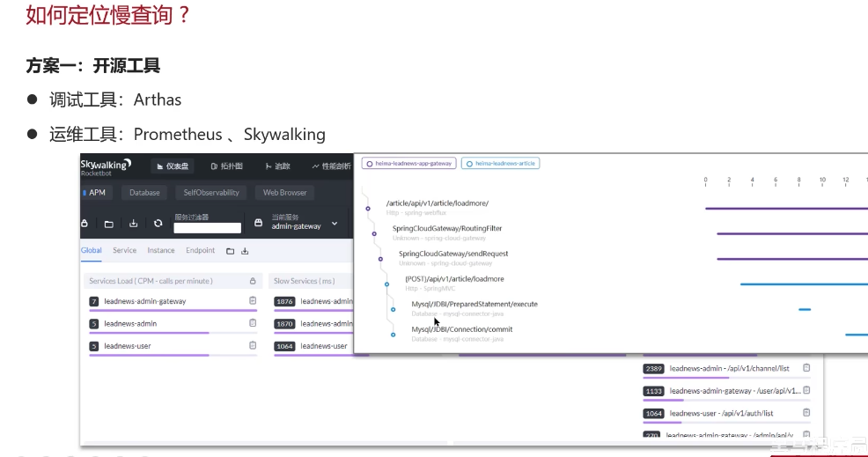This screenshot has width=868, height=457.
Task: Click the copy icon beside leadnews-admin-gateway
Action: [253, 301]
